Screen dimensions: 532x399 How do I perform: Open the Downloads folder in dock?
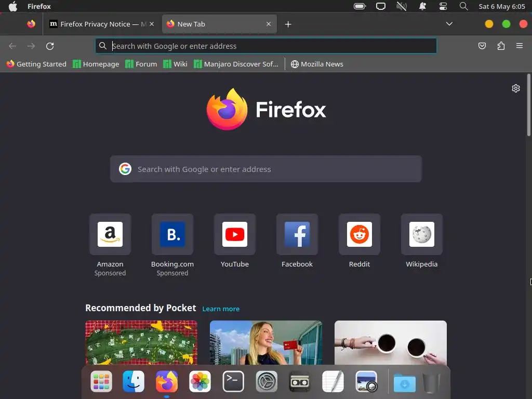tap(404, 382)
